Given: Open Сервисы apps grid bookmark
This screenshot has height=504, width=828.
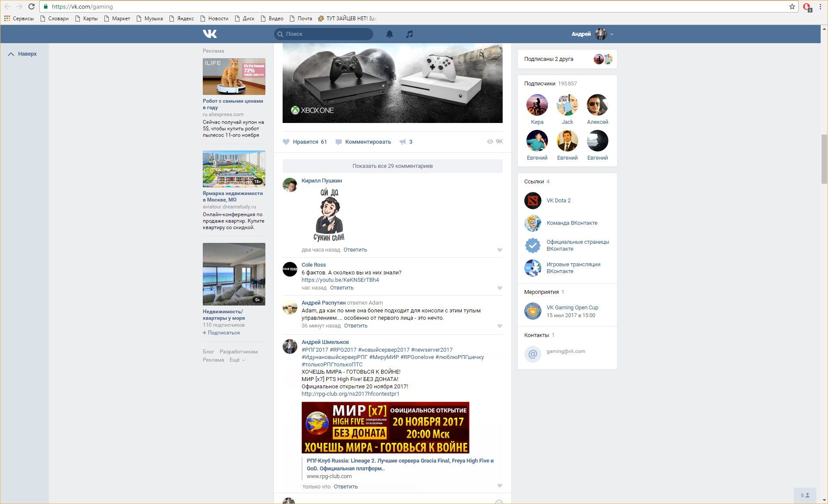Looking at the screenshot, I should [19, 19].
